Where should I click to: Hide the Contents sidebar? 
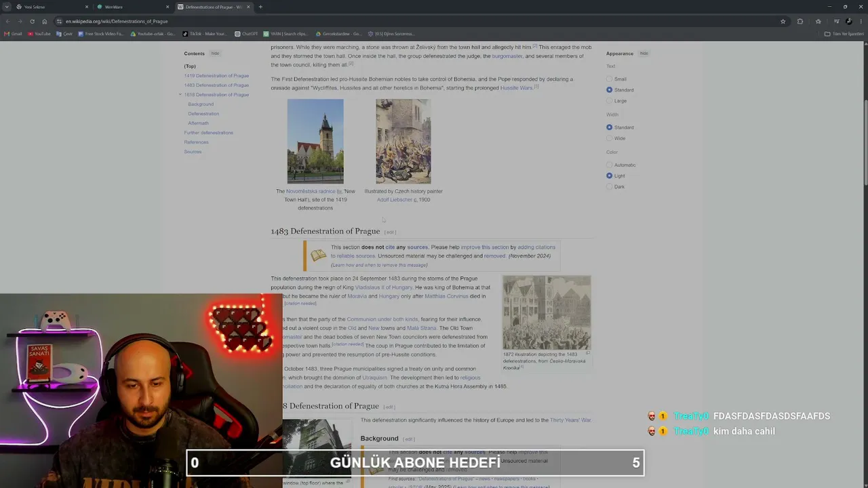[215, 54]
